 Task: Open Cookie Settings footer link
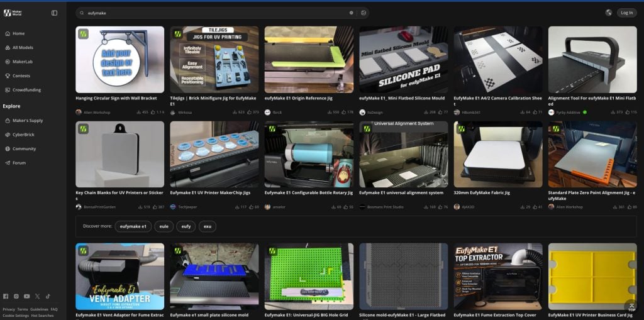click(16, 316)
